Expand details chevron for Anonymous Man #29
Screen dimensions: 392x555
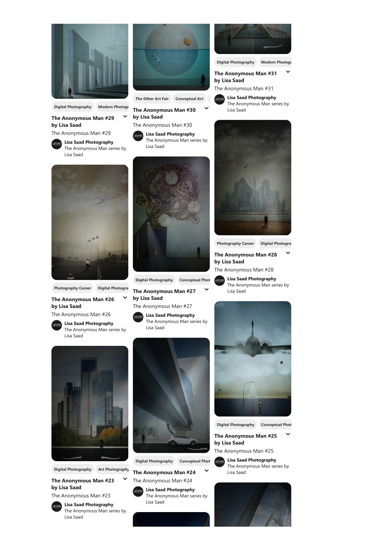[x=125, y=116]
